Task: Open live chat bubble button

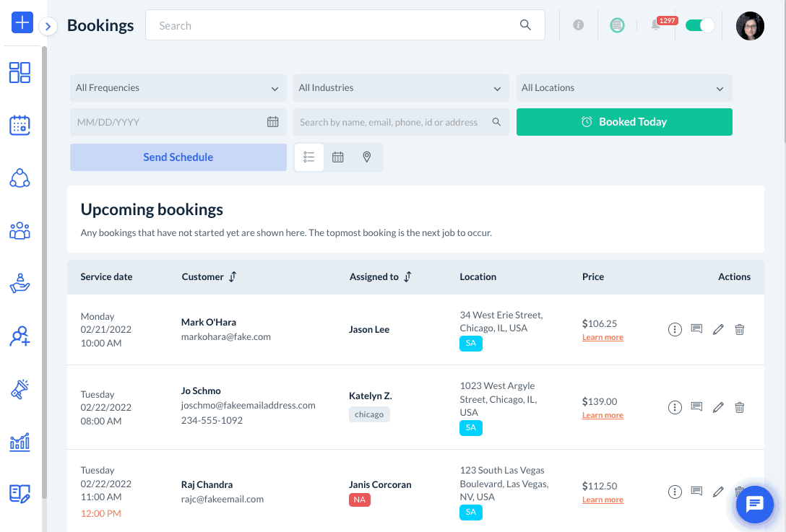Action: click(x=754, y=505)
